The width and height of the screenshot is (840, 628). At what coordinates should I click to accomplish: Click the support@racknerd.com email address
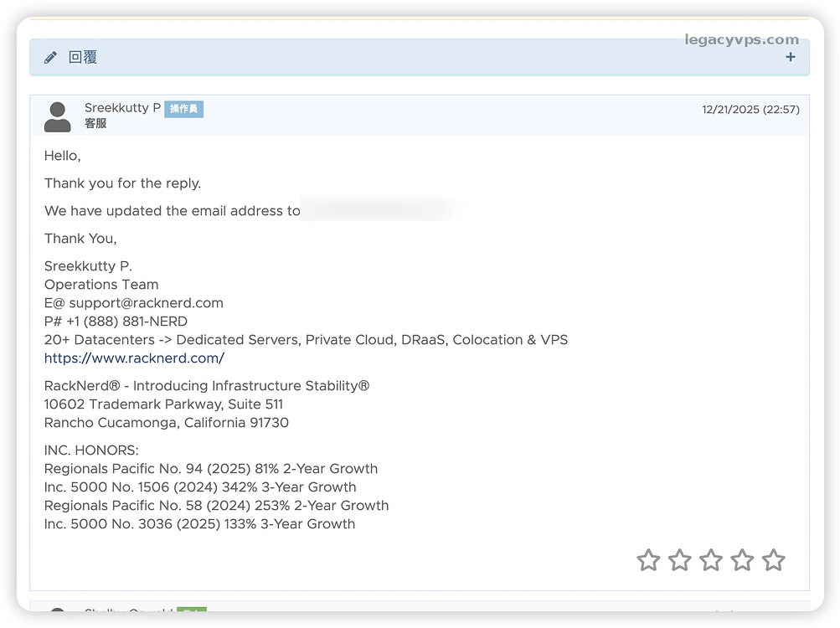(x=146, y=303)
